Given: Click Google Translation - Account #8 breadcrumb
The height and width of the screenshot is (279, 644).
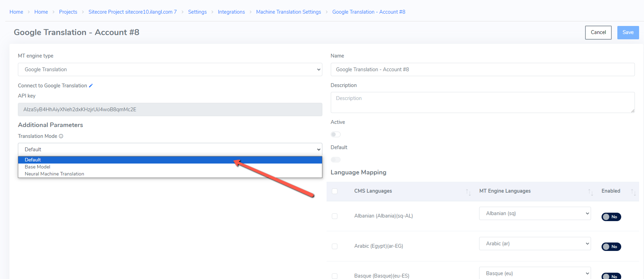Looking at the screenshot, I should (x=369, y=12).
